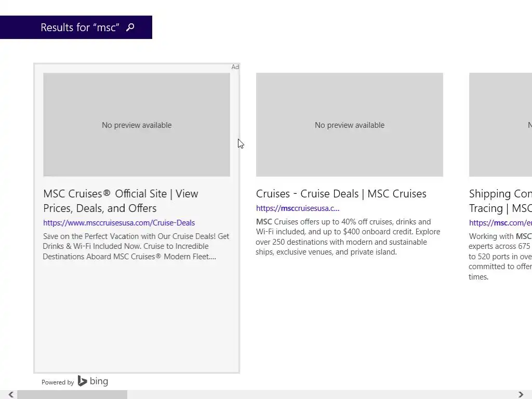Click the Powered by text

58,382
